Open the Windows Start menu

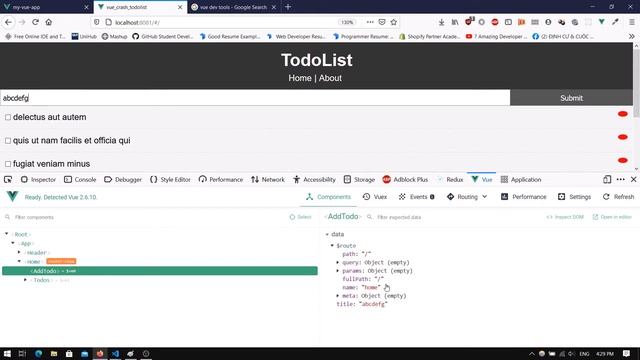pyautogui.click(x=7, y=353)
